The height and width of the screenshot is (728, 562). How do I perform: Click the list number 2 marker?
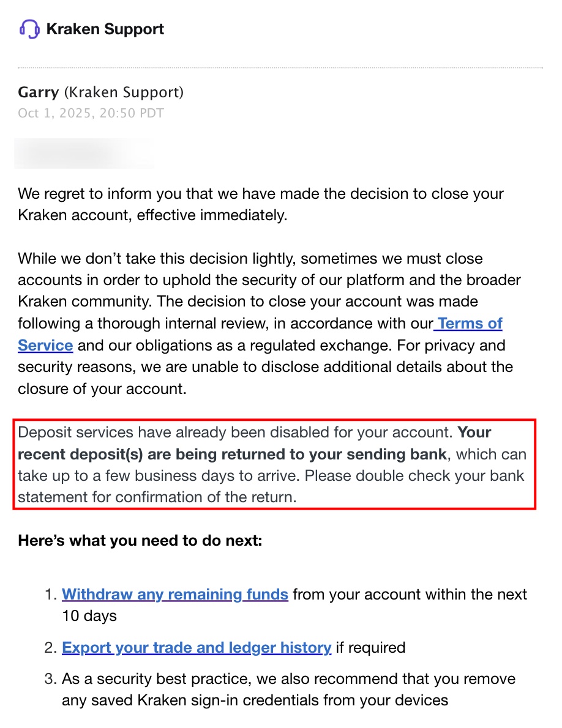click(x=51, y=647)
